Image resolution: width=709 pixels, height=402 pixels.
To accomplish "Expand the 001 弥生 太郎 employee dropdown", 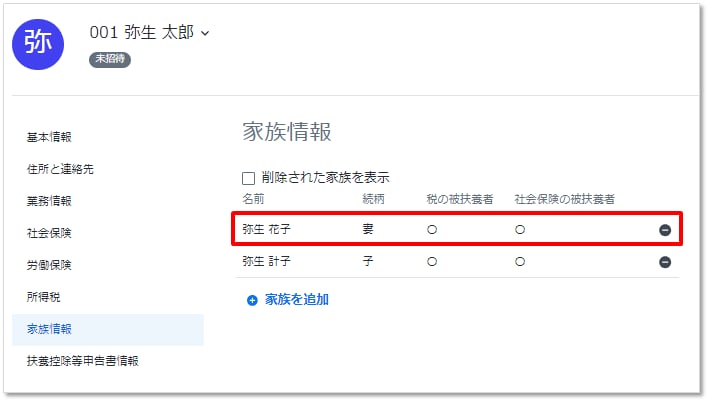I will pyautogui.click(x=205, y=33).
